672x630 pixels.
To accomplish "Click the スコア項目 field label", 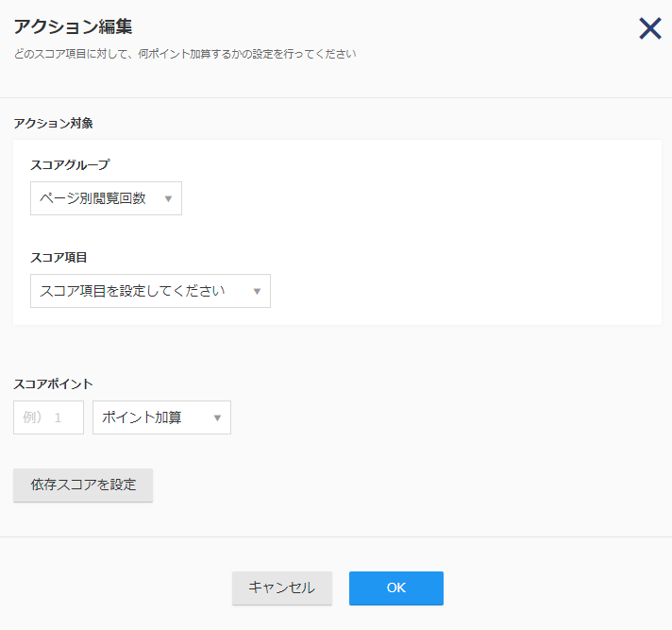I will [59, 257].
